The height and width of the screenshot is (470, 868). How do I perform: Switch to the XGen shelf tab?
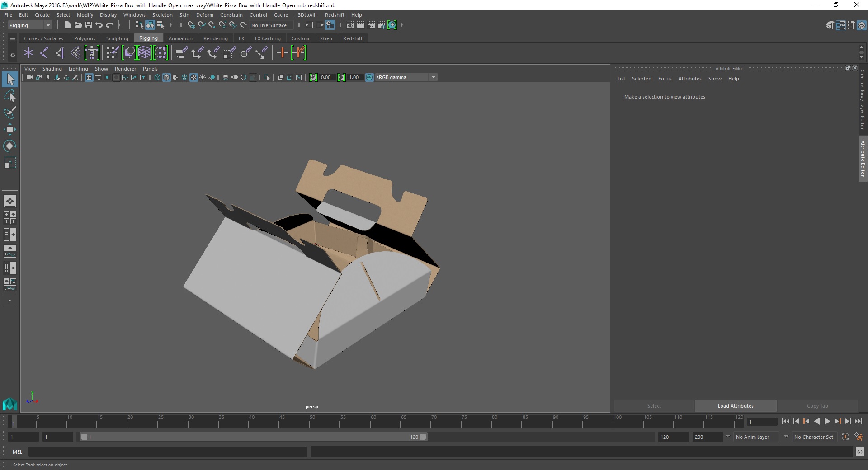pyautogui.click(x=326, y=38)
